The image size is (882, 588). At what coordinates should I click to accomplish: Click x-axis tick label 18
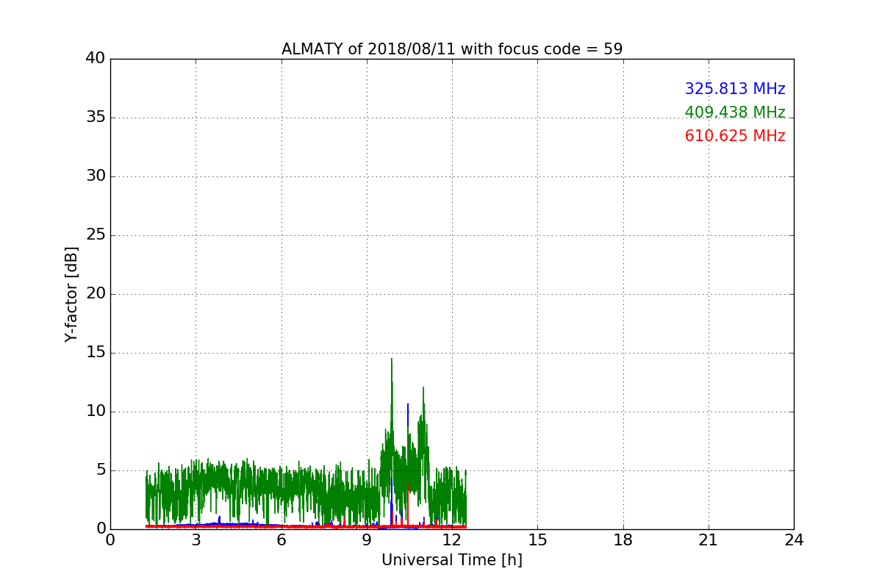[623, 540]
